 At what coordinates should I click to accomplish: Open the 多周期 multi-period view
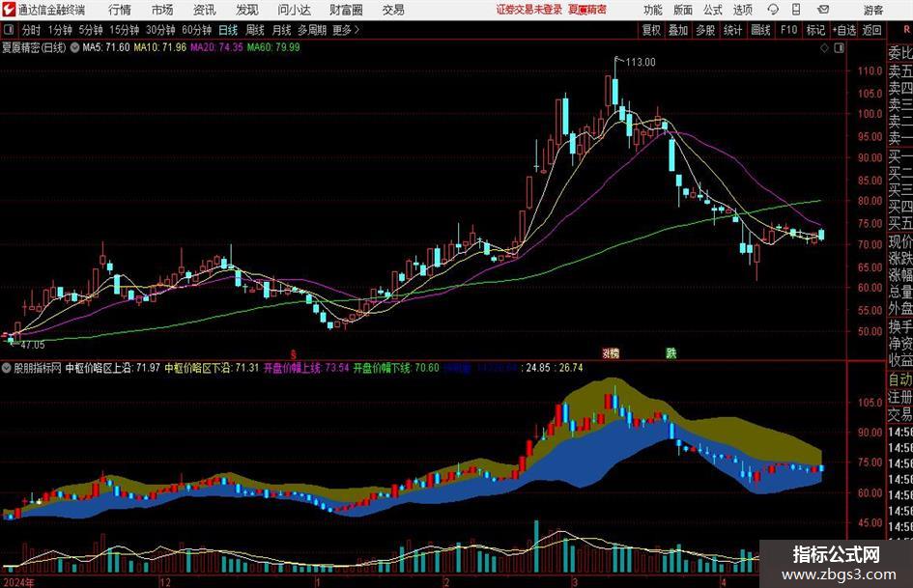[x=312, y=30]
